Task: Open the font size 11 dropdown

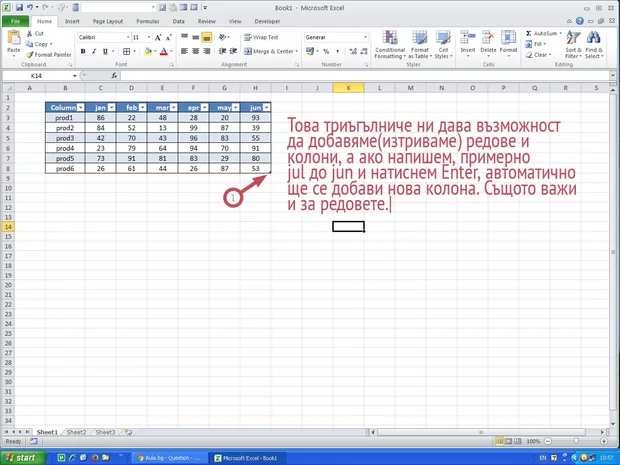Action: [149, 37]
